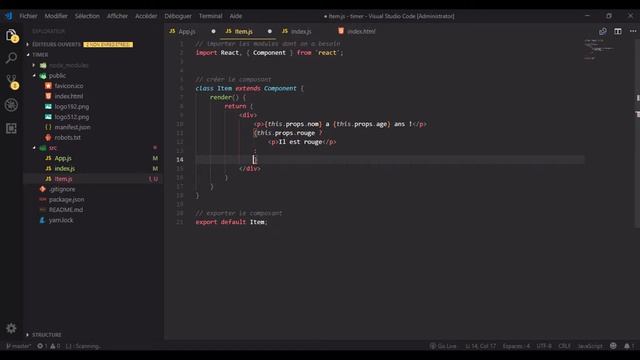Click the feedback smiley in status bar
Screen dimensions: 640x360
coord(613,346)
